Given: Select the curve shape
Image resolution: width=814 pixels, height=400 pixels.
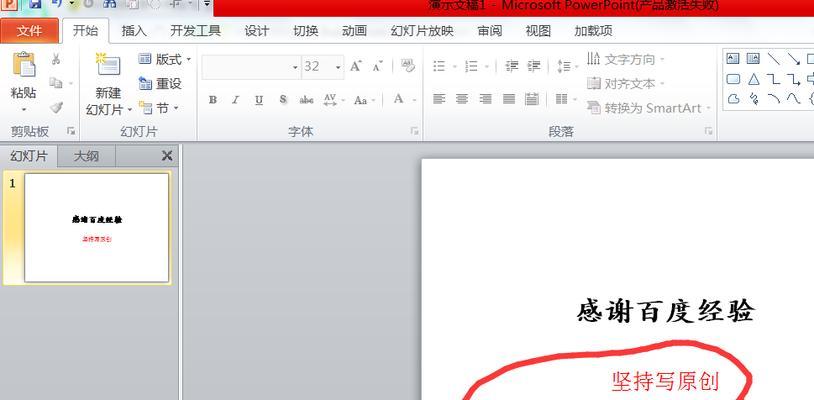Looking at the screenshot, I should point(793,99).
